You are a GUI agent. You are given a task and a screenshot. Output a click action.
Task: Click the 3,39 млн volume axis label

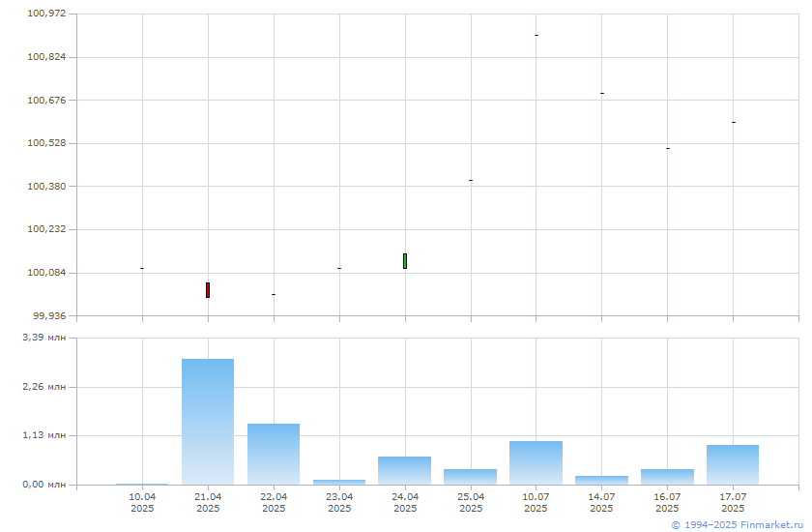coord(44,338)
